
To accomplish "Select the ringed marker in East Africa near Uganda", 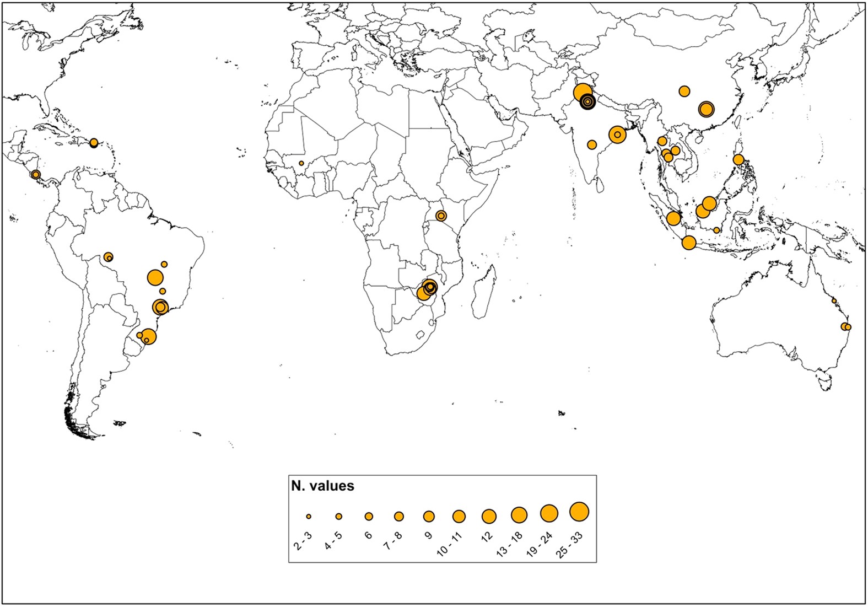I will coord(441,216).
